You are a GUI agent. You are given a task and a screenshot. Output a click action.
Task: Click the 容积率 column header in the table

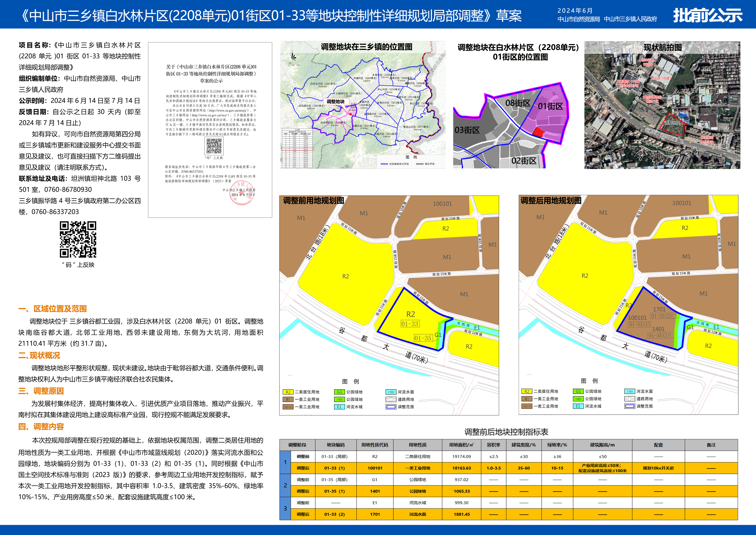(x=493, y=445)
